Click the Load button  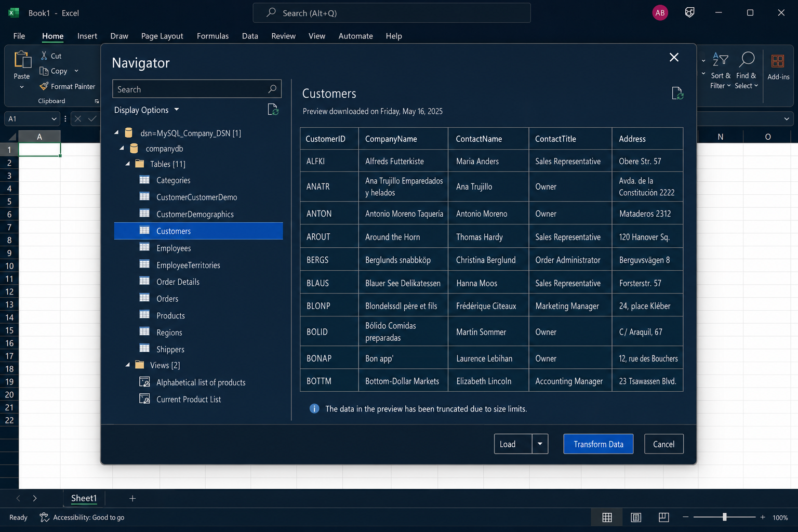pyautogui.click(x=513, y=444)
